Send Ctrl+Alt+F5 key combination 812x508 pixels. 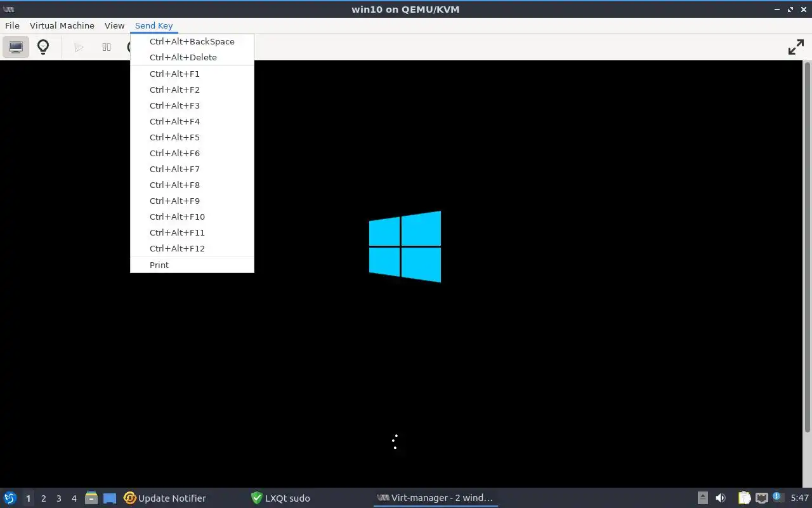[x=192, y=137]
